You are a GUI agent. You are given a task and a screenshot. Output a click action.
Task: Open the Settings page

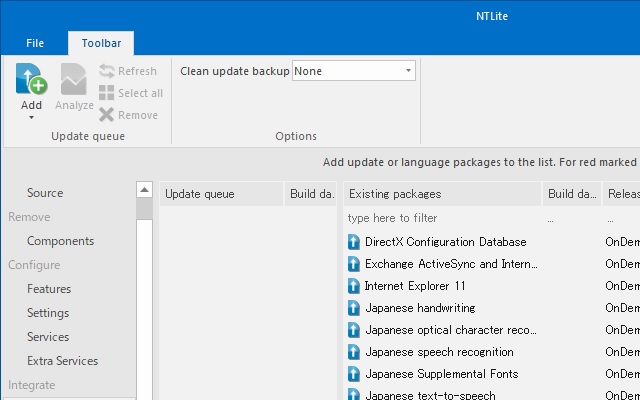pyautogui.click(x=48, y=313)
